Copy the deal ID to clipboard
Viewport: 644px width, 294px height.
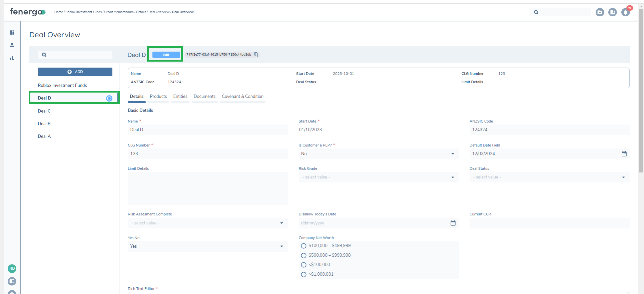pyautogui.click(x=256, y=55)
